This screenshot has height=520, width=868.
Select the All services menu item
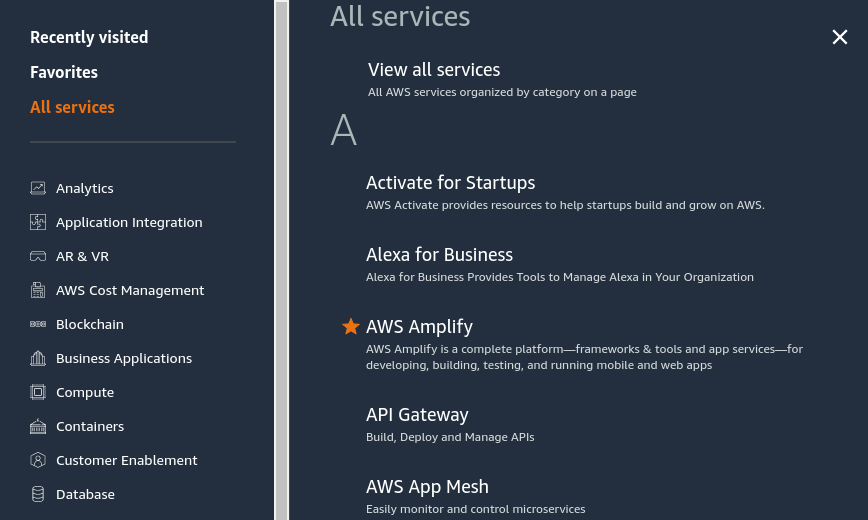pyautogui.click(x=72, y=107)
